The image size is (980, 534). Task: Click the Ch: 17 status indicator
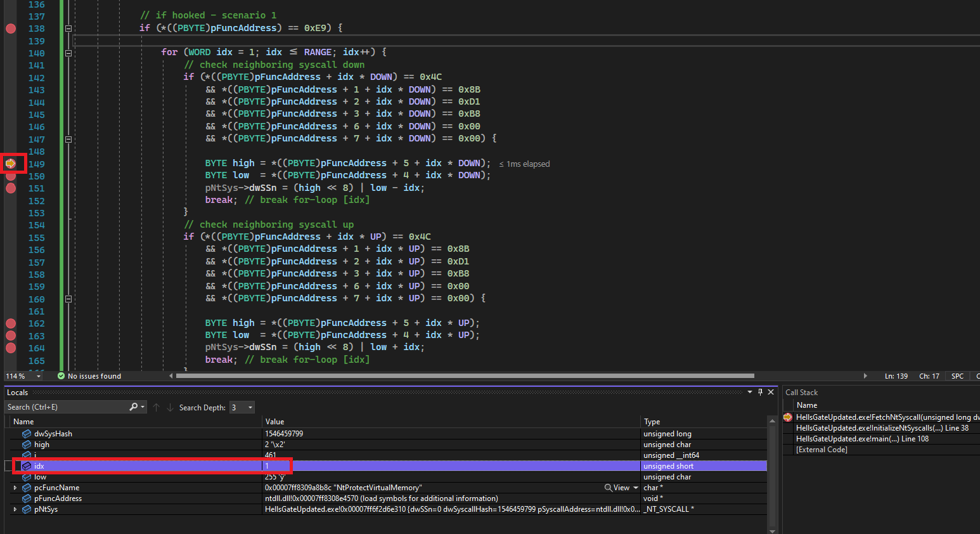pos(929,376)
